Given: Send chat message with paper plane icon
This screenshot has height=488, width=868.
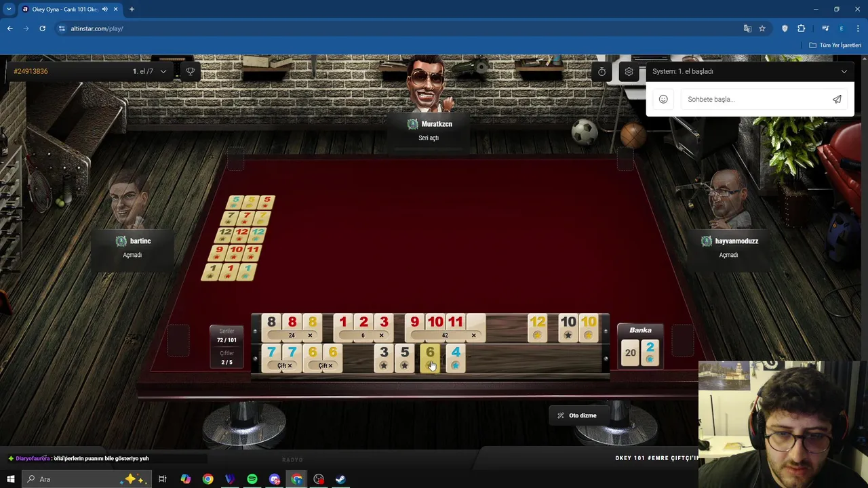Looking at the screenshot, I should [837, 99].
